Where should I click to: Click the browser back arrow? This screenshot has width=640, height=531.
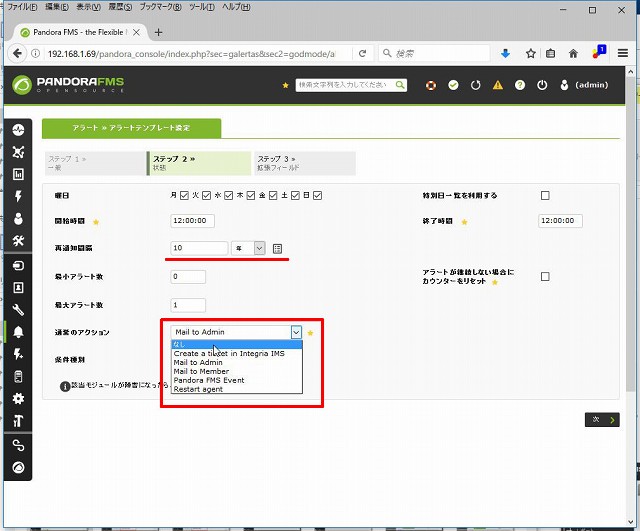coord(17,53)
